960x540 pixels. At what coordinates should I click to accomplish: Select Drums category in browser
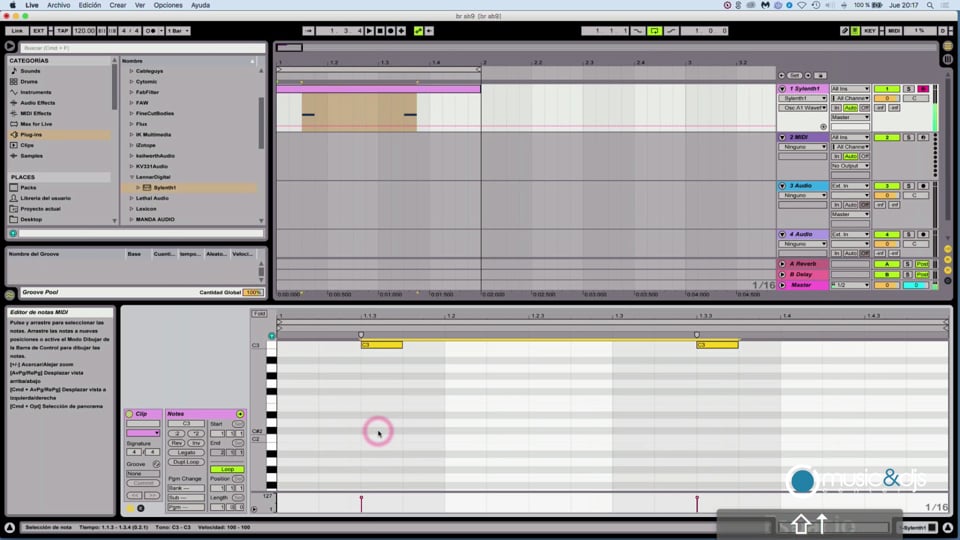29,81
